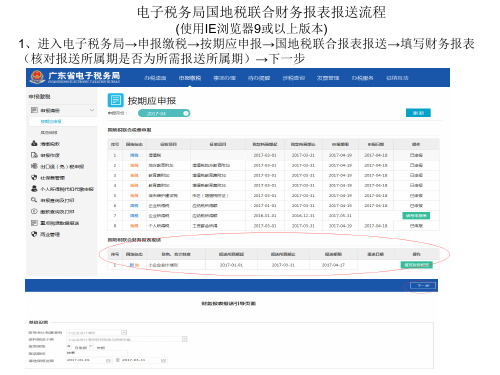Click the 社保费管理 sidebar label
500x375 pixels.
[52, 178]
